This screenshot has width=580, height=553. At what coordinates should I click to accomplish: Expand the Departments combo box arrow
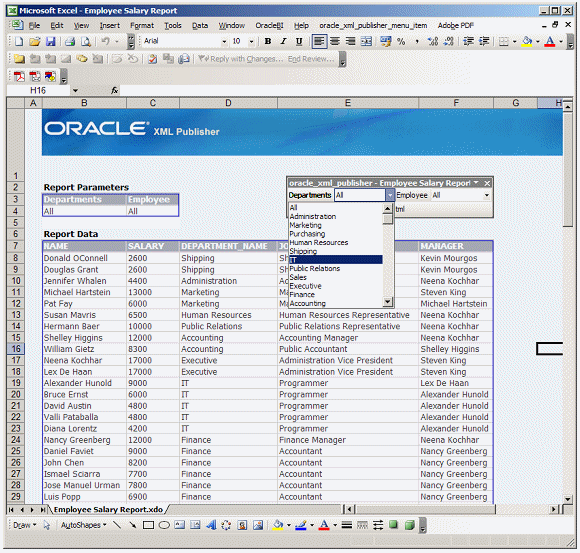(x=390, y=195)
